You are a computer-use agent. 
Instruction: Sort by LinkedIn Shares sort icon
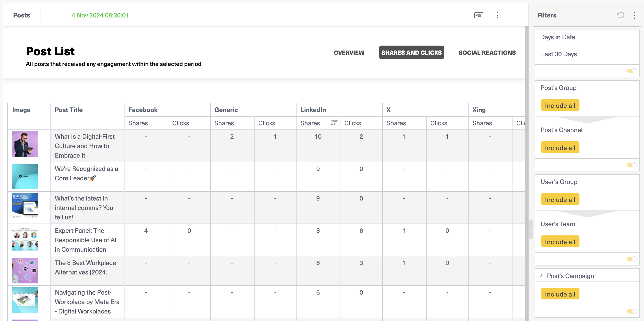(334, 123)
